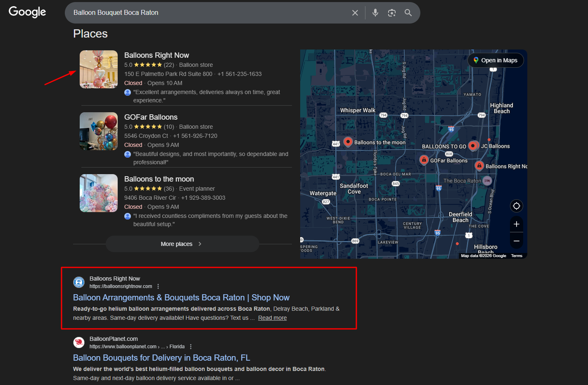Screen dimensions: 588x385
Task: Open the Balloons Right Now photo thumbnail
Action: [x=99, y=69]
